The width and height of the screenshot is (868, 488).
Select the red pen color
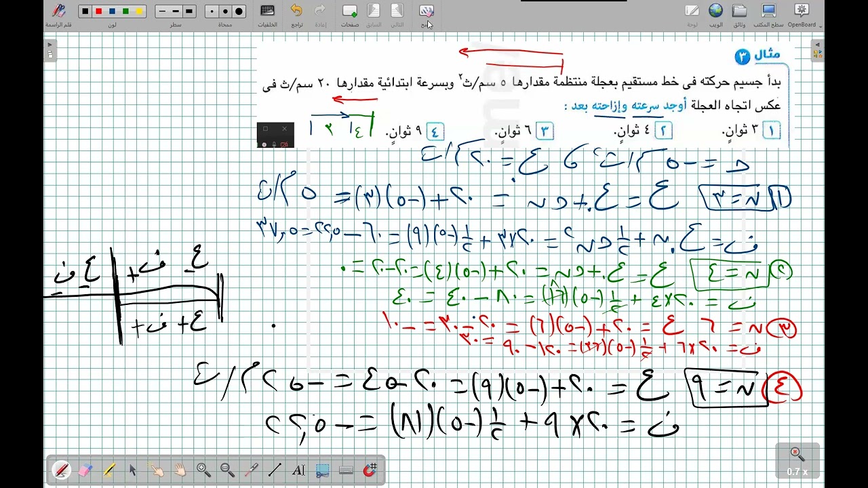[99, 12]
